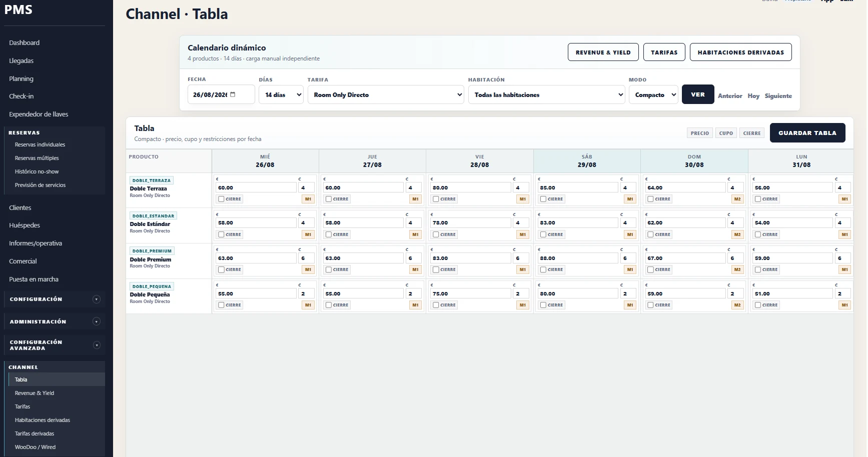Check Cierre for Doble Estándar on 29/08
The image size is (868, 457).
click(x=543, y=234)
